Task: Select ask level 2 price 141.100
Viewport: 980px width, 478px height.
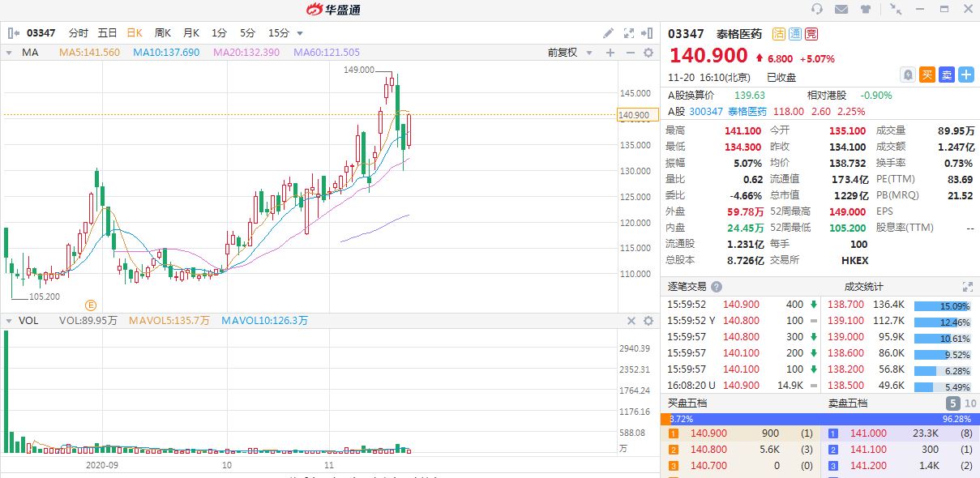Action: 868,450
